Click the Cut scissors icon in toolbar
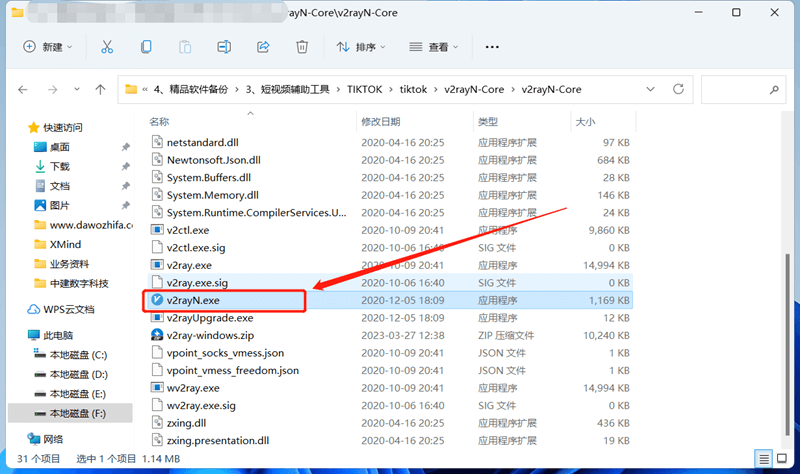The height and width of the screenshot is (474, 800). pyautogui.click(x=107, y=47)
